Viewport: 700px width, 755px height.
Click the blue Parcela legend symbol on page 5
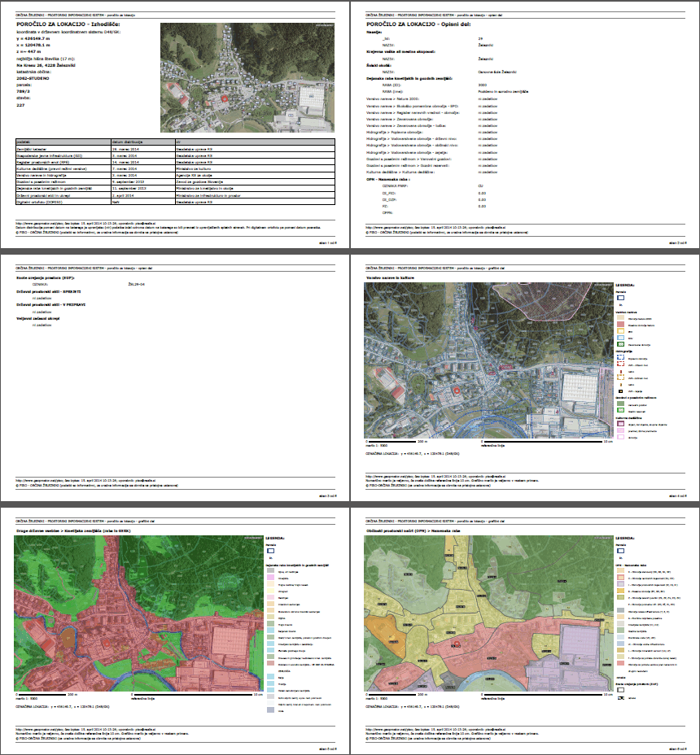pos(271,551)
